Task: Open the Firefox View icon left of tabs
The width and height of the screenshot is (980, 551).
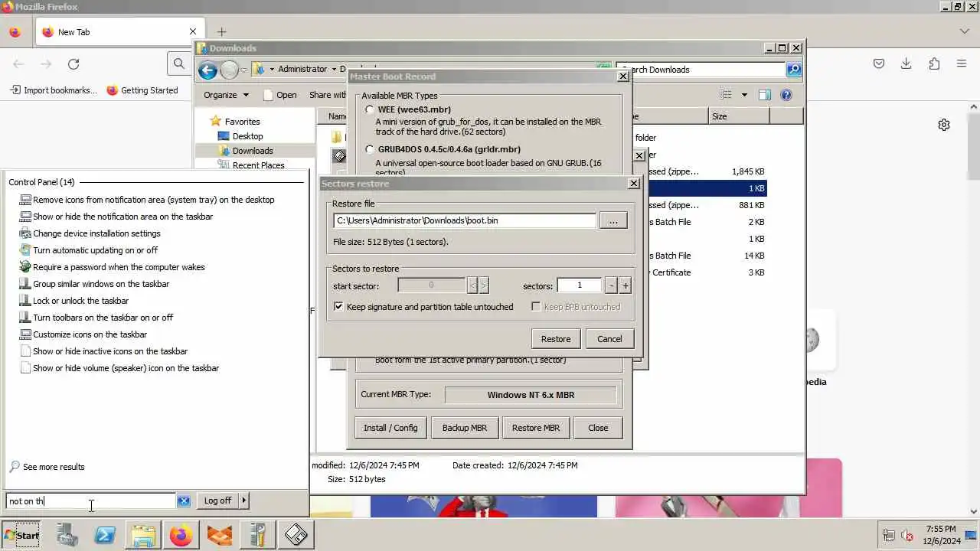Action: coord(15,32)
